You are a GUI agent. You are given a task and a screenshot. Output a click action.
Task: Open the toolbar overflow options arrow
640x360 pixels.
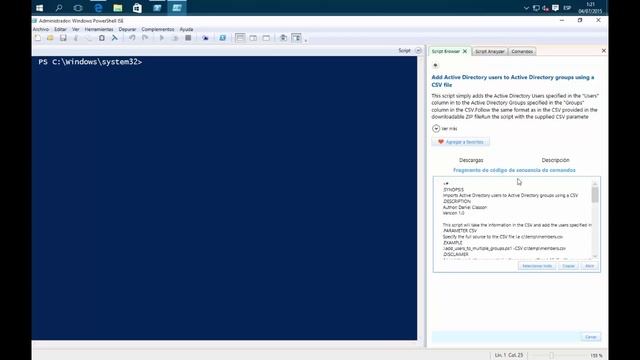(x=306, y=40)
